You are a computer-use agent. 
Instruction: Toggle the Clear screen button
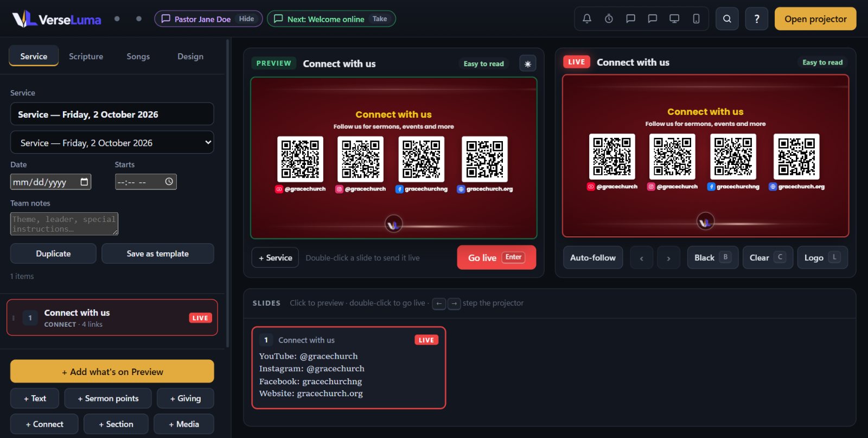pos(768,258)
